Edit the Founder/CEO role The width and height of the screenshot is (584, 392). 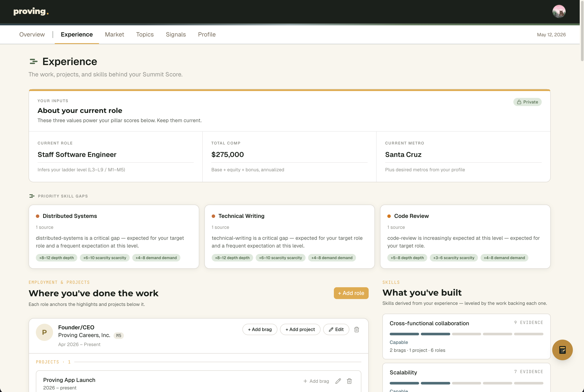(336, 330)
